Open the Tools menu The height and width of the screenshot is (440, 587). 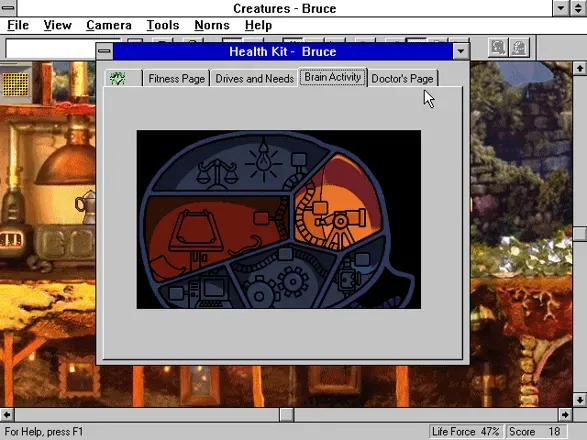[162, 25]
